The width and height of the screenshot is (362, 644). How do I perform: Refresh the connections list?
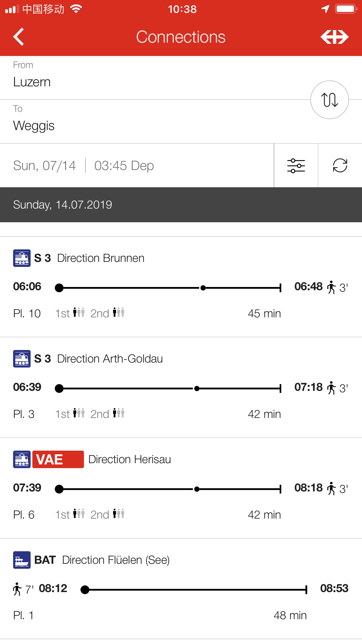pos(340,166)
